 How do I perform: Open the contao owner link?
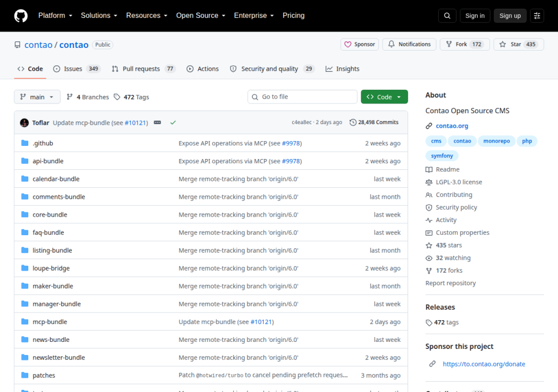39,45
